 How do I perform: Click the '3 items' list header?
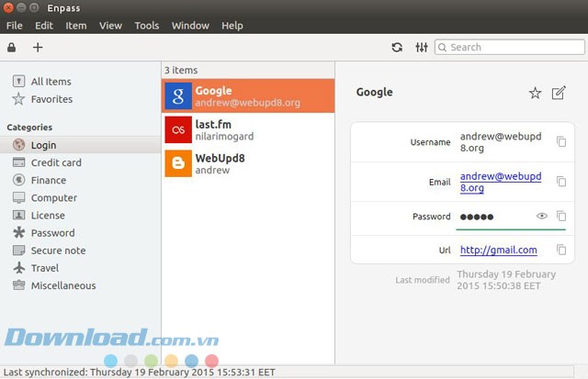pos(181,70)
